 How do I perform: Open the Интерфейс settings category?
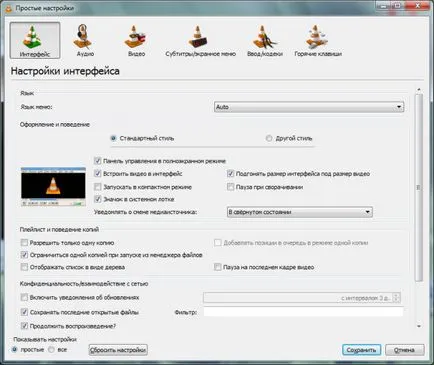(35, 40)
